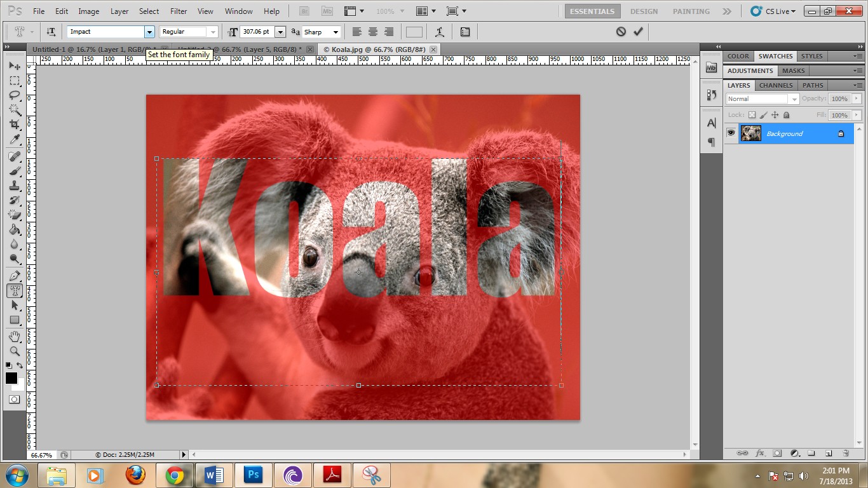Open the History panel icon
This screenshot has height=488, width=868.
click(x=711, y=95)
